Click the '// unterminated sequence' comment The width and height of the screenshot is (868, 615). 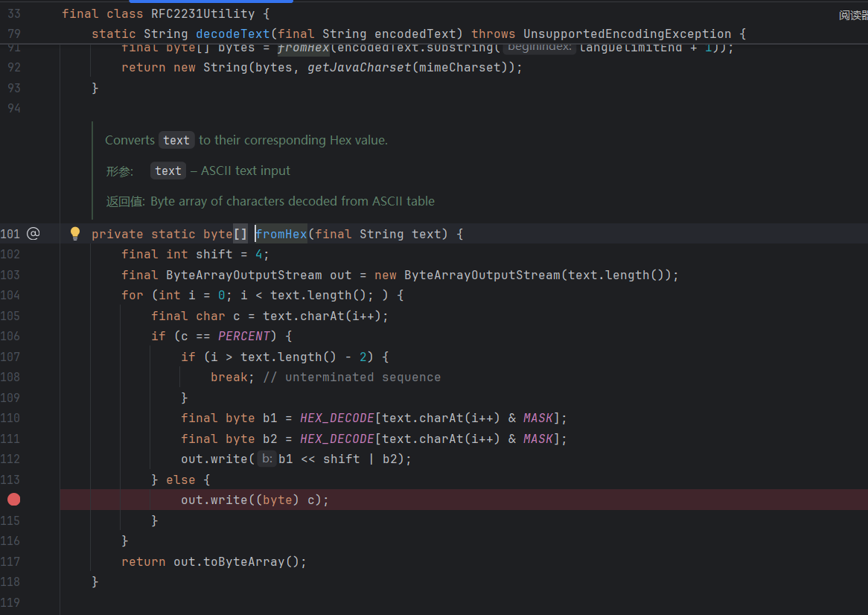(352, 377)
